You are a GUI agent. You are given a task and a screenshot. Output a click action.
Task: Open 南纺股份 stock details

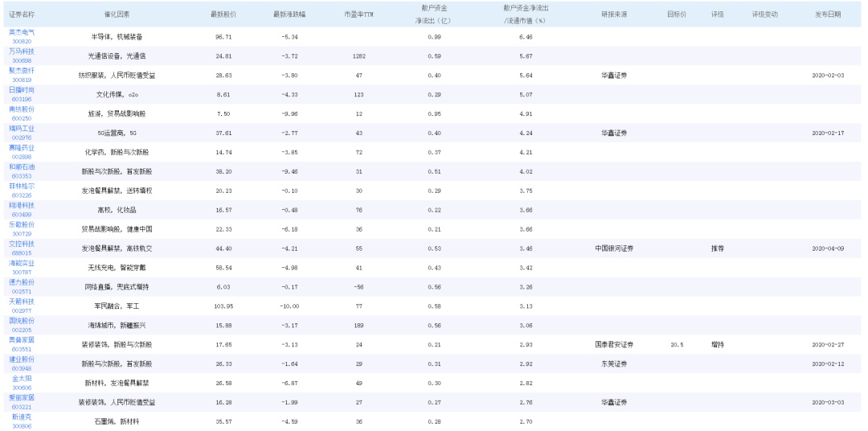click(22, 109)
